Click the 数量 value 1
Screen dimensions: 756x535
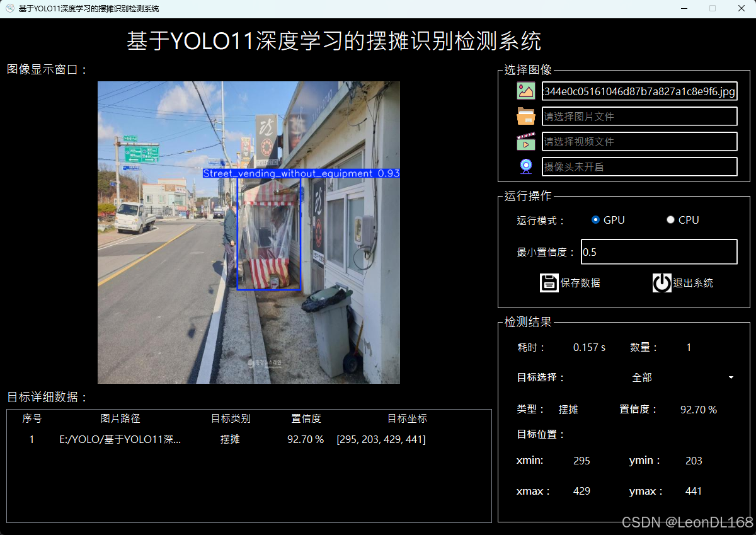(689, 347)
